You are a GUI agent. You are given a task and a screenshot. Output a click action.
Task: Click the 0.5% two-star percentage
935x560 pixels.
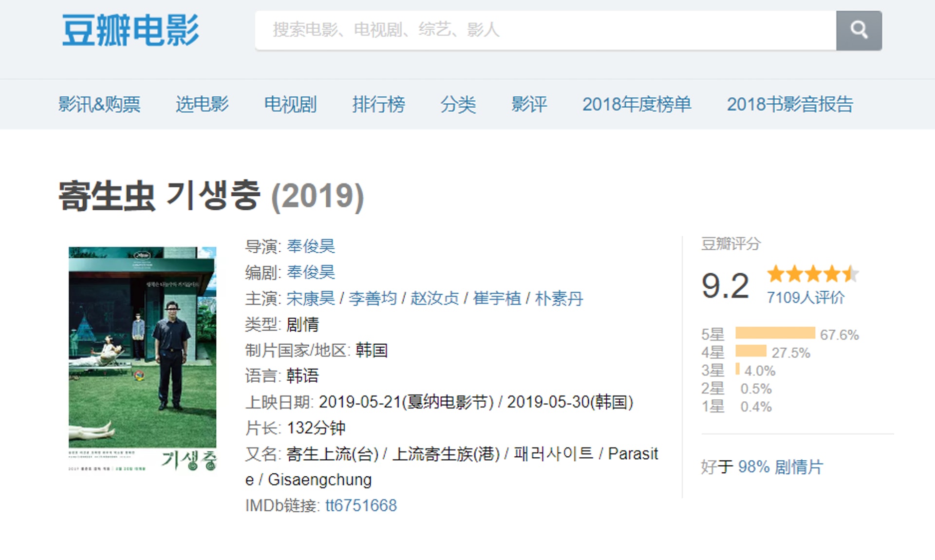coord(756,389)
